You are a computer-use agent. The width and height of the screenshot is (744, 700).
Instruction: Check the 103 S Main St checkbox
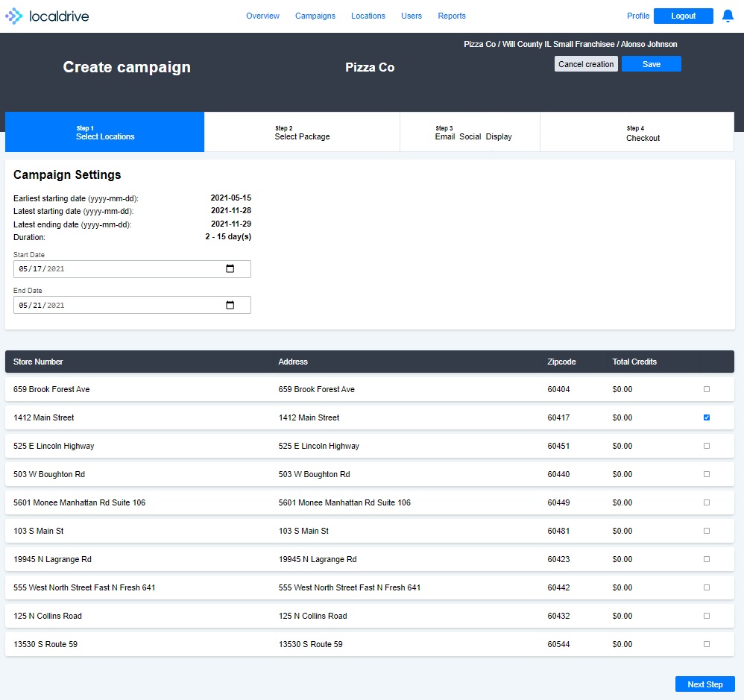click(707, 531)
